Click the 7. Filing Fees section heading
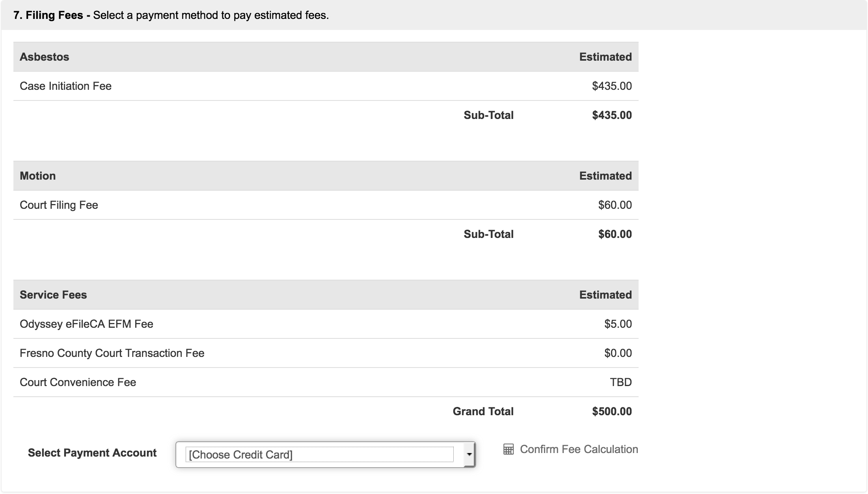This screenshot has width=868, height=494. 48,15
